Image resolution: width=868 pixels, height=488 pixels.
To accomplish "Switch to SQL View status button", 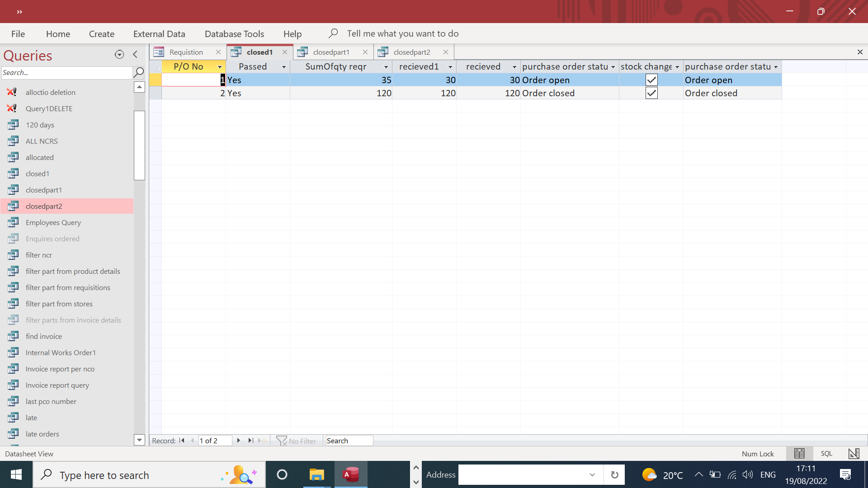I will 826,454.
